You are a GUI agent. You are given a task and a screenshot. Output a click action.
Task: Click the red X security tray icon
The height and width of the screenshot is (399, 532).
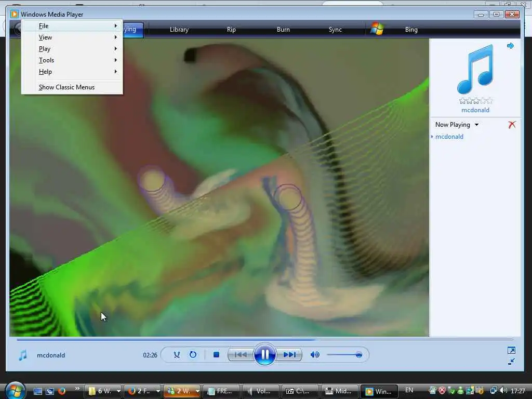point(442,391)
